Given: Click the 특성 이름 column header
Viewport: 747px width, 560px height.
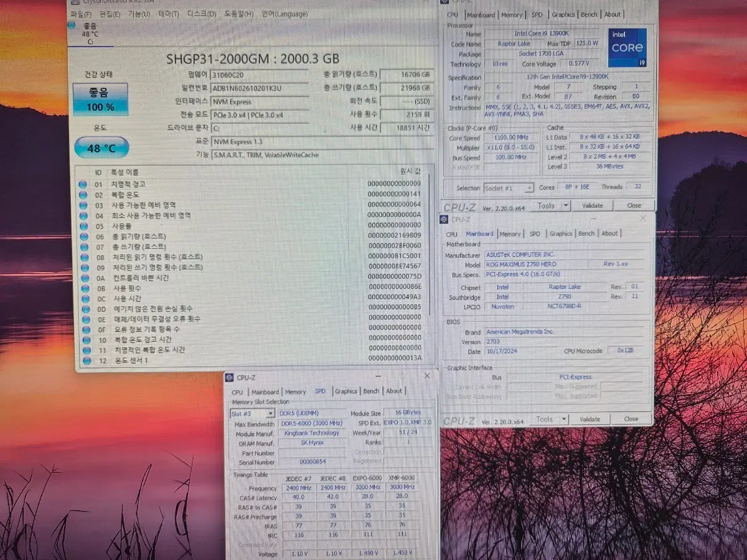Looking at the screenshot, I should tap(125, 172).
